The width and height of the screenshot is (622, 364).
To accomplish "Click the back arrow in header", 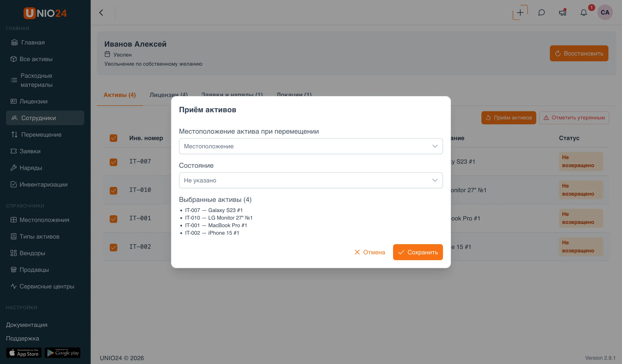I will [x=101, y=12].
